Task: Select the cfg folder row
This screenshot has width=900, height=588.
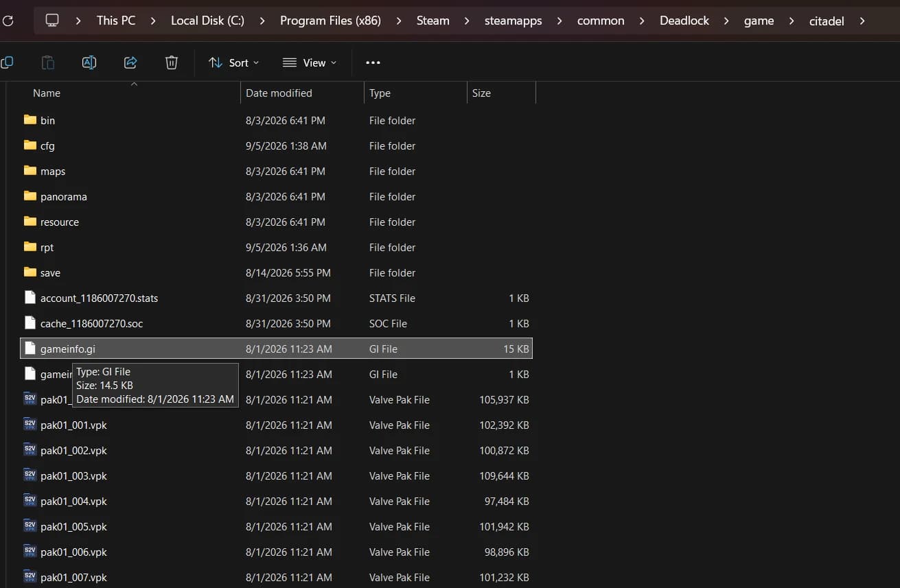Action: pos(277,145)
